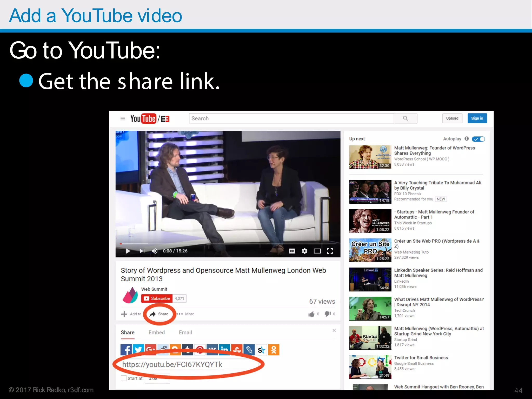The width and height of the screenshot is (532, 399).
Task: Click the red Subscribe button
Action: [x=157, y=298]
